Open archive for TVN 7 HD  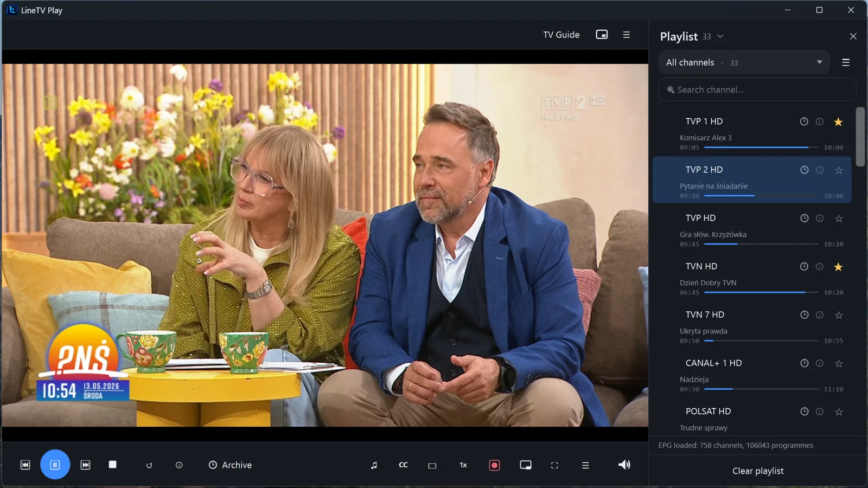(804, 314)
